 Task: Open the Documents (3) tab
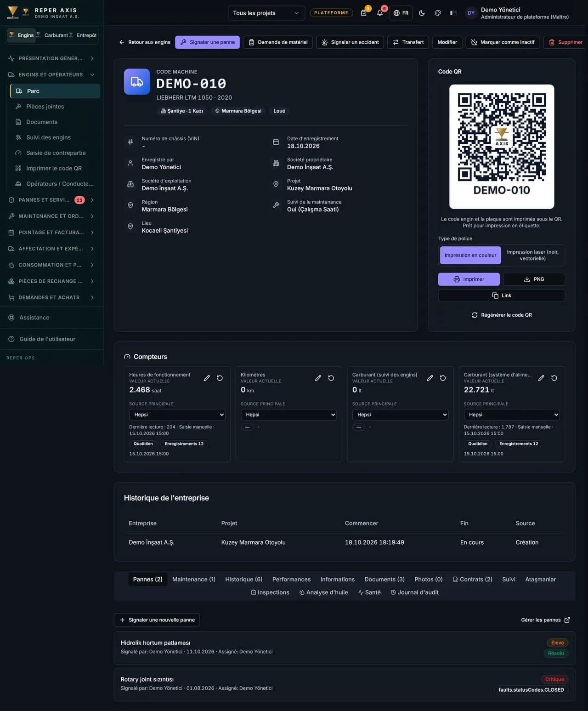pos(384,579)
